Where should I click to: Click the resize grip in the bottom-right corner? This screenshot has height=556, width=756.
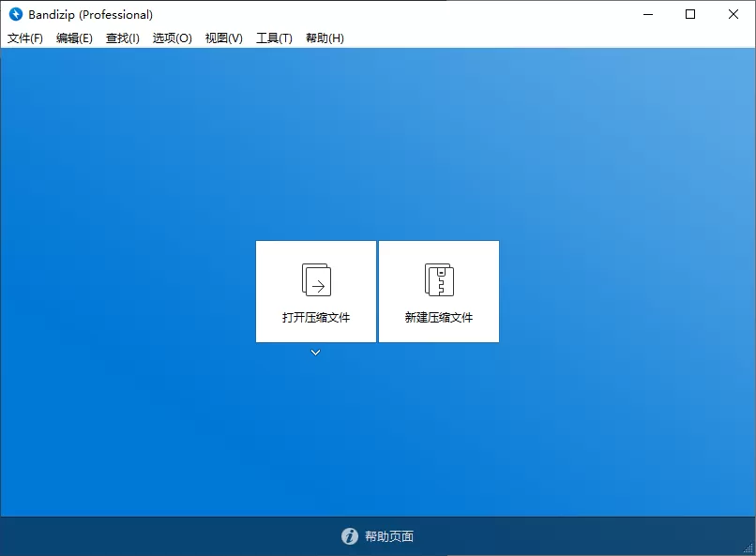coord(749,550)
